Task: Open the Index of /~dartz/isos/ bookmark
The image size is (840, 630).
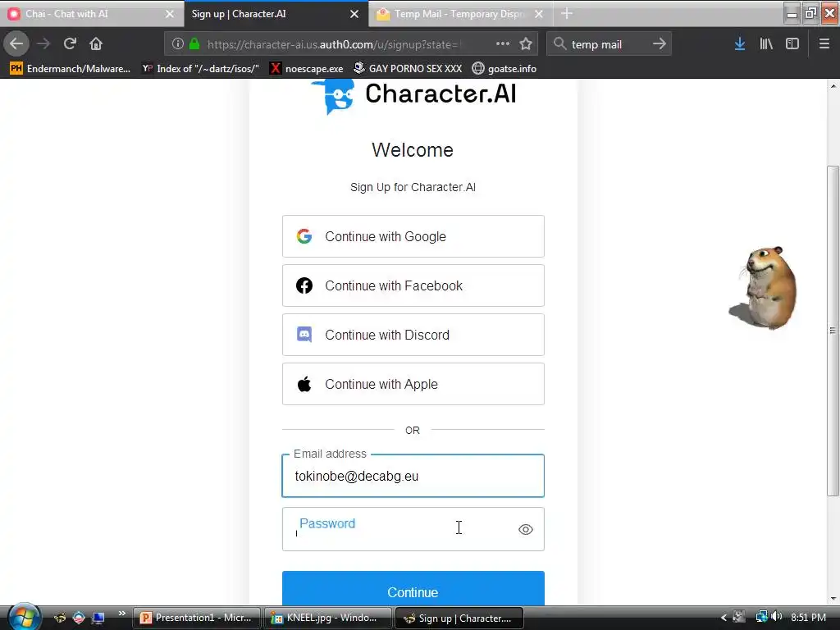Action: click(x=200, y=69)
